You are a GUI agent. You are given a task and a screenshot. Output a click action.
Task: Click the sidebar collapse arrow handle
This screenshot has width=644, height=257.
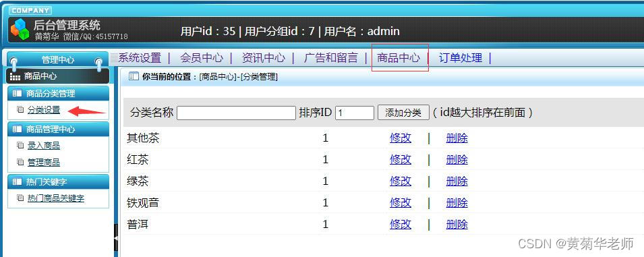pyautogui.click(x=116, y=237)
